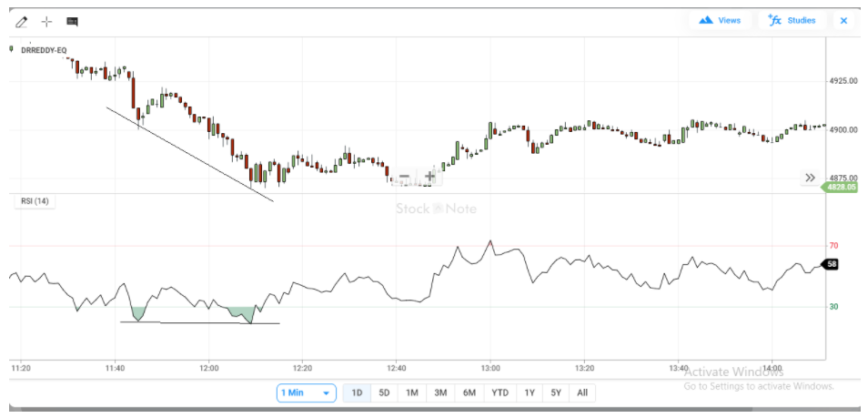Image resolution: width=868 pixels, height=418 pixels.
Task: Select the 5D range
Action: click(x=384, y=393)
